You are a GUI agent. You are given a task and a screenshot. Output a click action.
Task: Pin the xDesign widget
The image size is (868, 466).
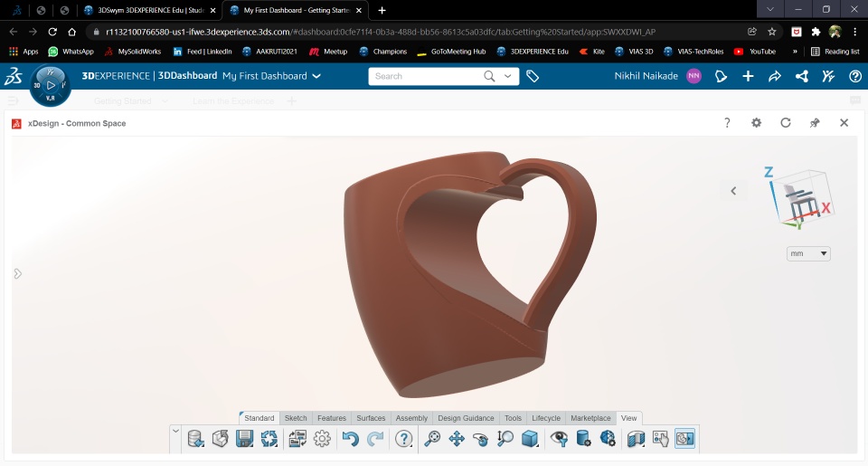[x=815, y=123]
